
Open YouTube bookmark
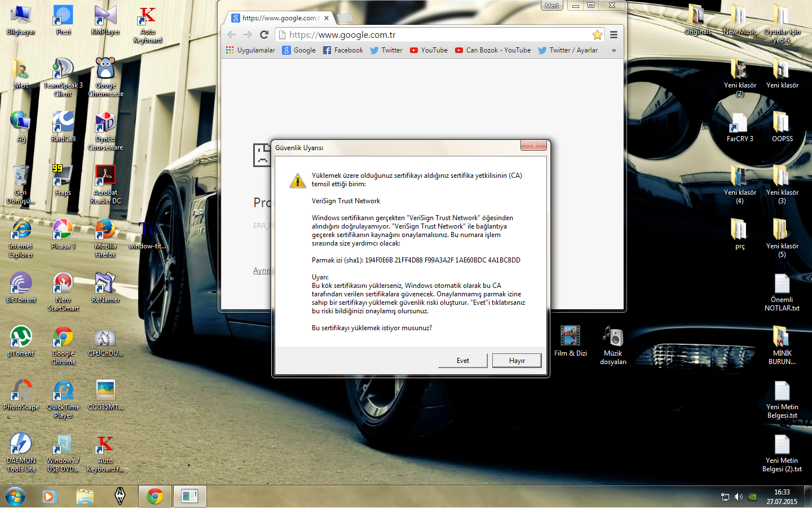click(429, 50)
